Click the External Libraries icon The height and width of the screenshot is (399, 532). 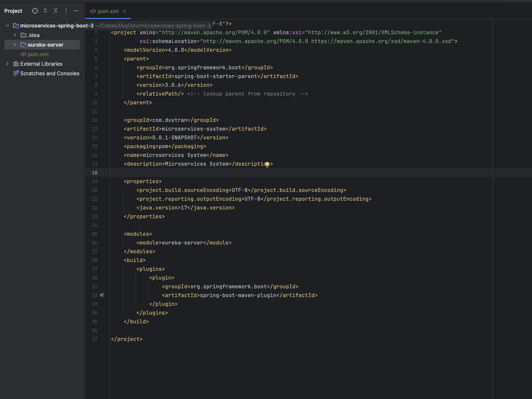pos(16,64)
